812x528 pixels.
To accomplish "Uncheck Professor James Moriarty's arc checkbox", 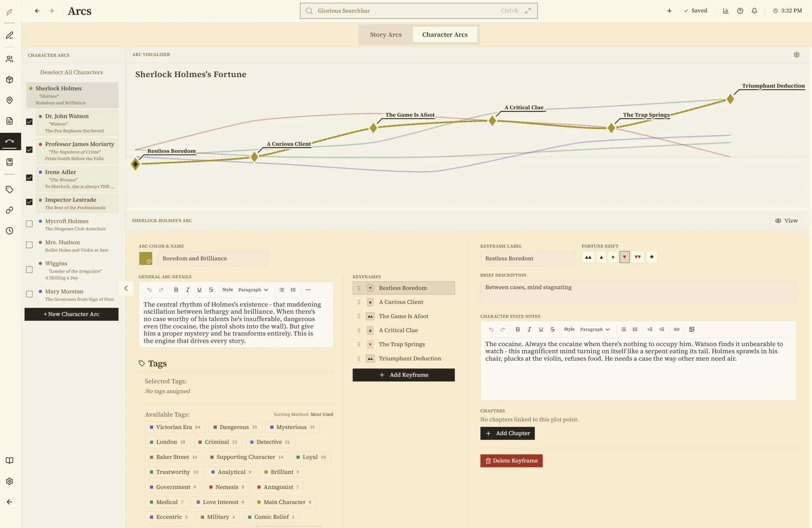I will click(29, 150).
